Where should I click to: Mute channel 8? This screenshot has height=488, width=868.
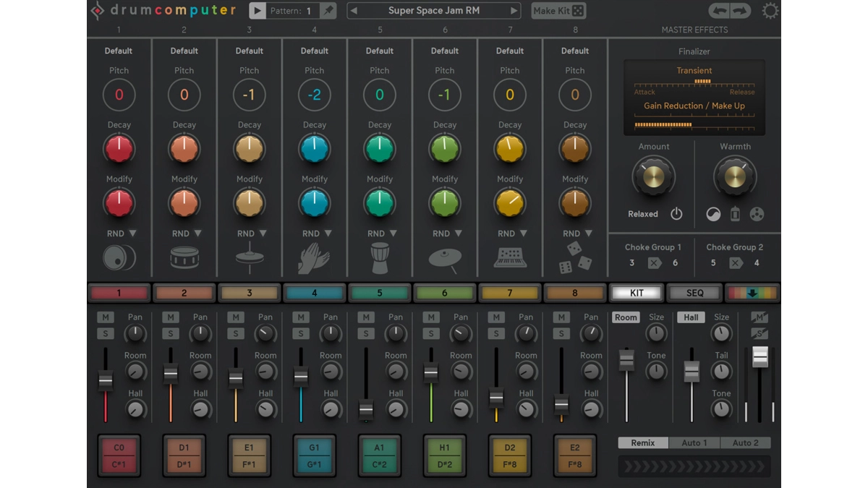[x=561, y=317]
